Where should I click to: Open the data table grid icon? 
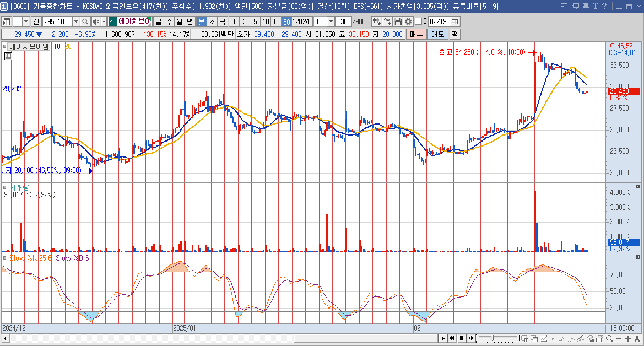pos(8,56)
